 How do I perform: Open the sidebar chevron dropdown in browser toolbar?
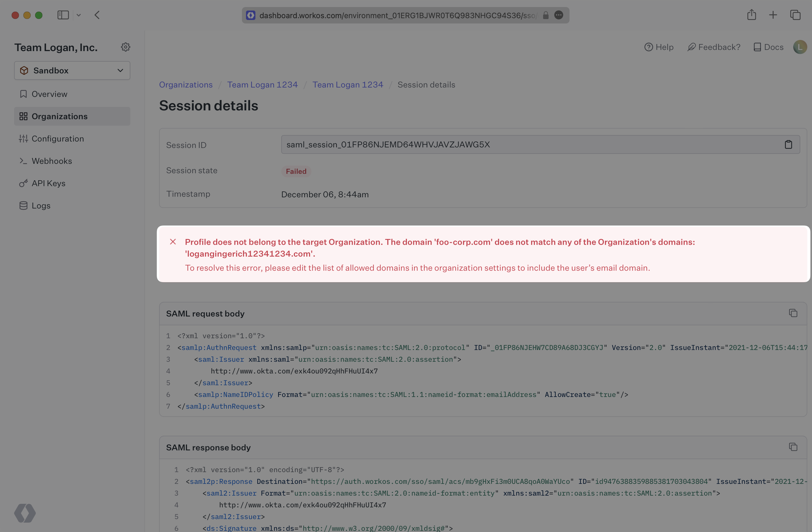pos(79,15)
